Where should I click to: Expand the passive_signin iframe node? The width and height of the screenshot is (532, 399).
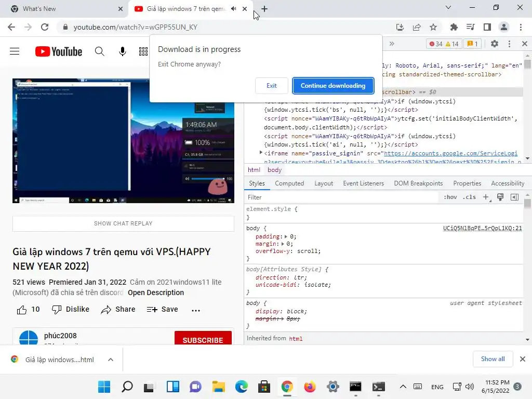pos(261,153)
